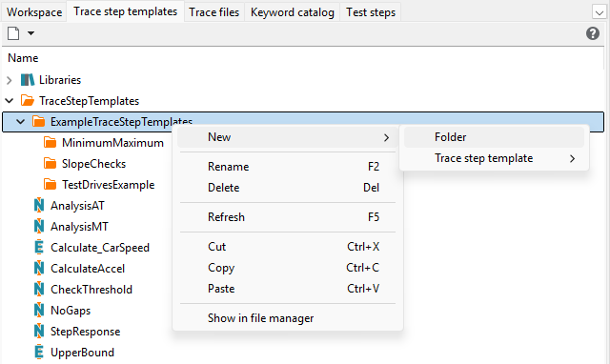Choose Refresh from the context menu
Screen dimensions: 610x364
[x=288, y=217]
